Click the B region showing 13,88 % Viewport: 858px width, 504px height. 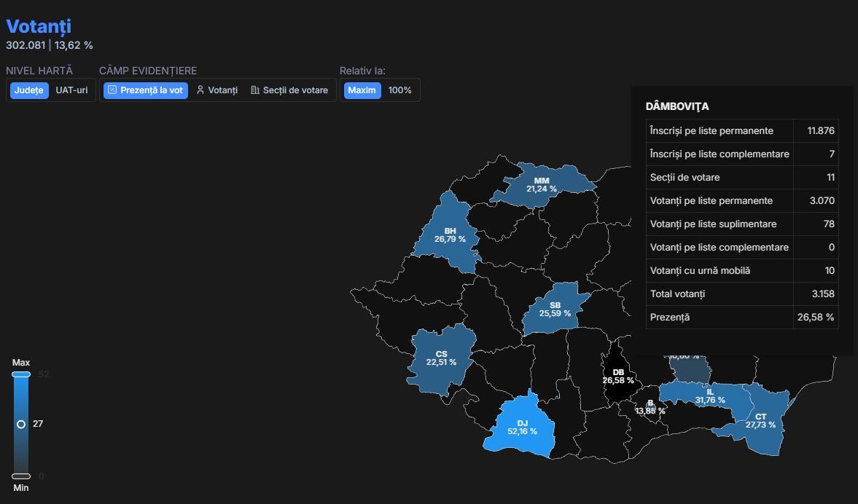[650, 406]
